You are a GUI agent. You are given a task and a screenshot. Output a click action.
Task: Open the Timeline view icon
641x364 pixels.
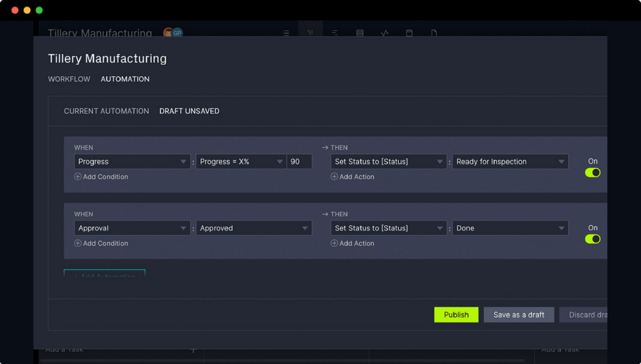pos(335,33)
